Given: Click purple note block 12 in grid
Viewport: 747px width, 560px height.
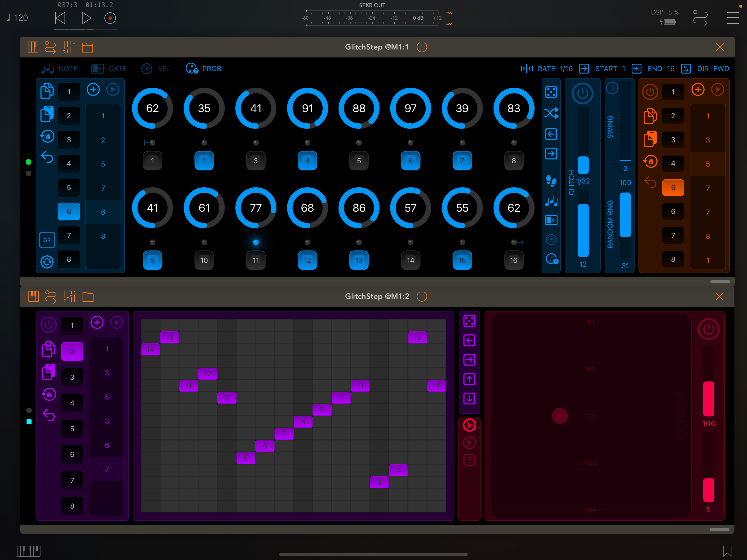Looking at the screenshot, I should 208,374.
